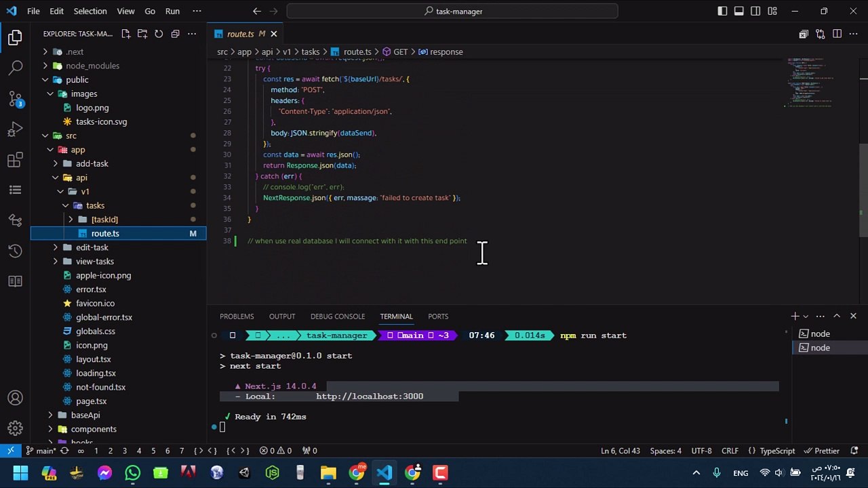Open the Extensions view

15,160
